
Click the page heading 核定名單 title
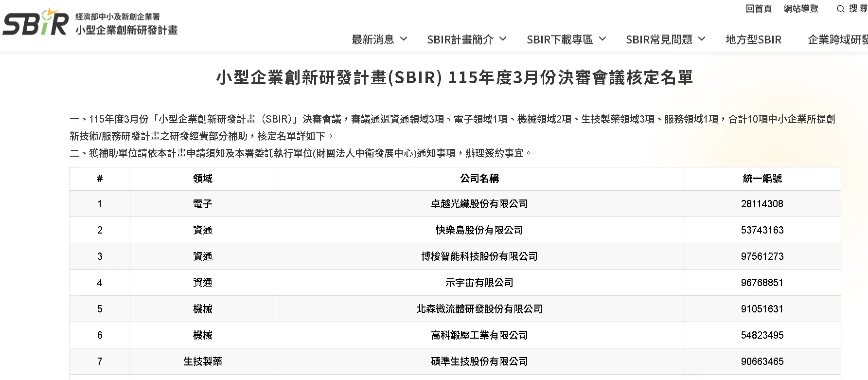tap(455, 77)
